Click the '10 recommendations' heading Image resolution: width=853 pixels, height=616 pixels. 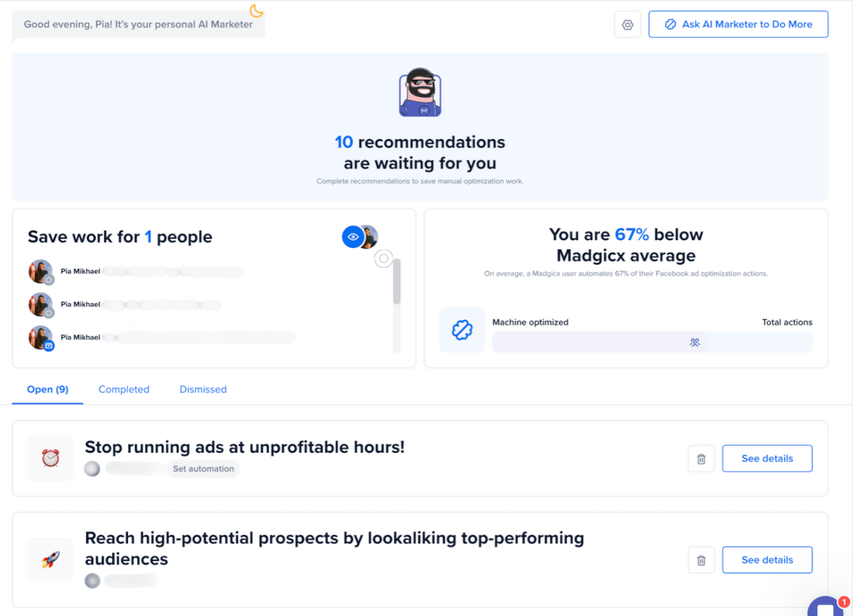coord(420,152)
